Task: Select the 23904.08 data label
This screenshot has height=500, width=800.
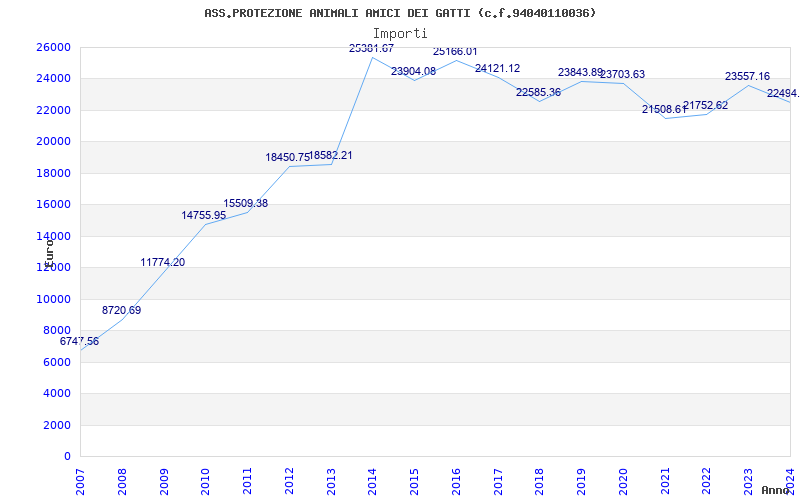Action: click(413, 71)
